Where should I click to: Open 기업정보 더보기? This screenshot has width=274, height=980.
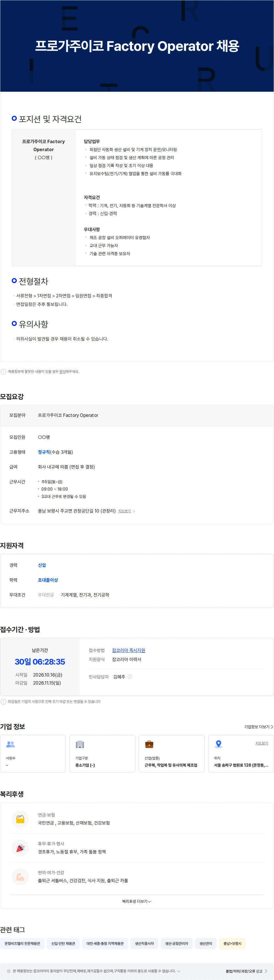pos(258,727)
